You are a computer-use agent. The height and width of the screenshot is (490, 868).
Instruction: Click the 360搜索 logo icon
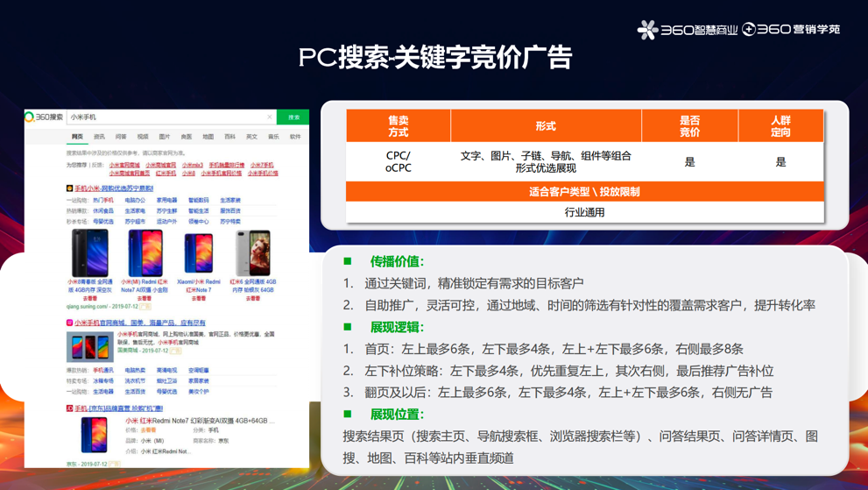pos(31,117)
